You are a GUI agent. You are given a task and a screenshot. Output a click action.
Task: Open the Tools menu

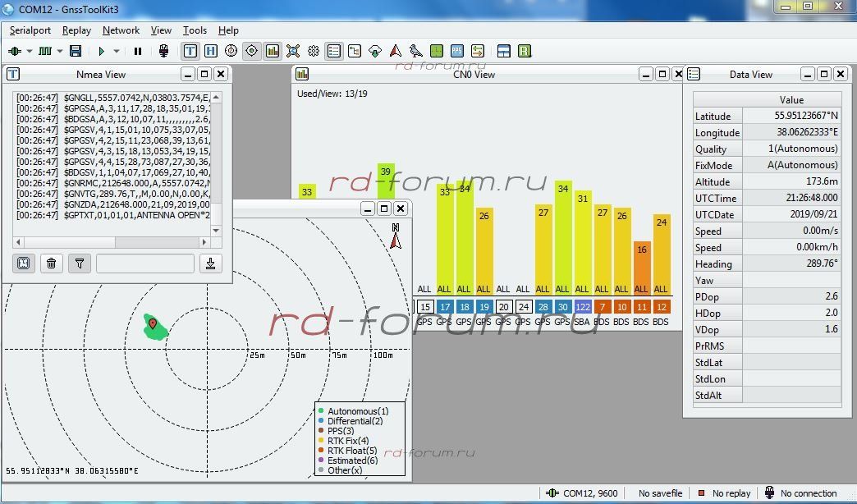(195, 30)
